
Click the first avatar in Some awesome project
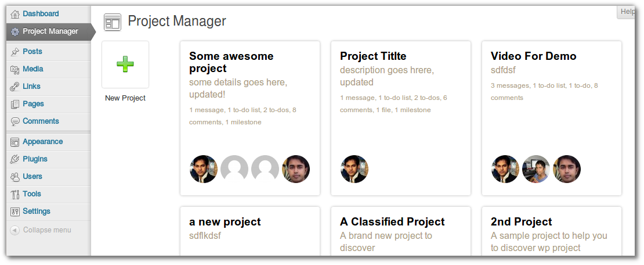click(204, 169)
